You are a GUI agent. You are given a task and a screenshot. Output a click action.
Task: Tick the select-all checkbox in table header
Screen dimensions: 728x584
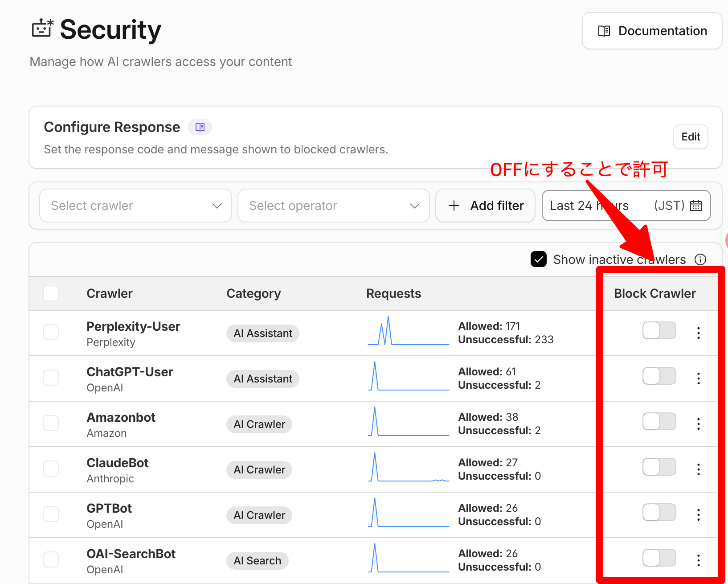[51, 293]
